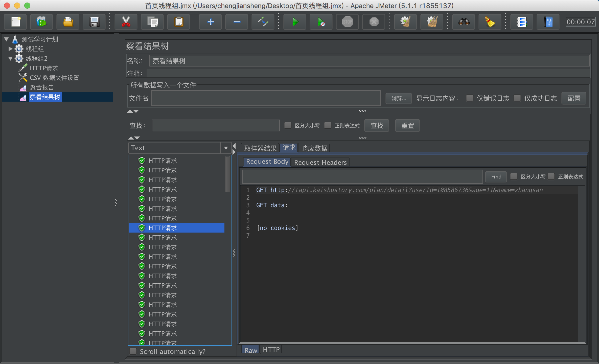Click Start no pauses icon

tap(321, 22)
